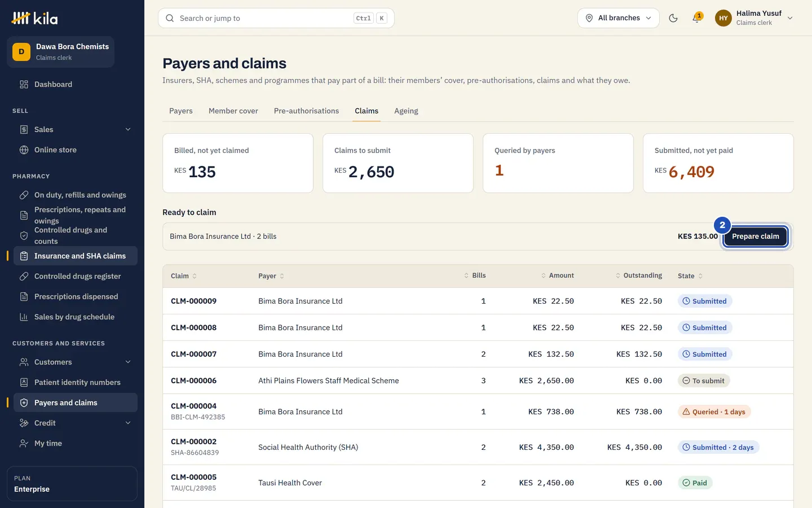Sort by the State column header
Screen dimensions: 812x508
pos(690,276)
